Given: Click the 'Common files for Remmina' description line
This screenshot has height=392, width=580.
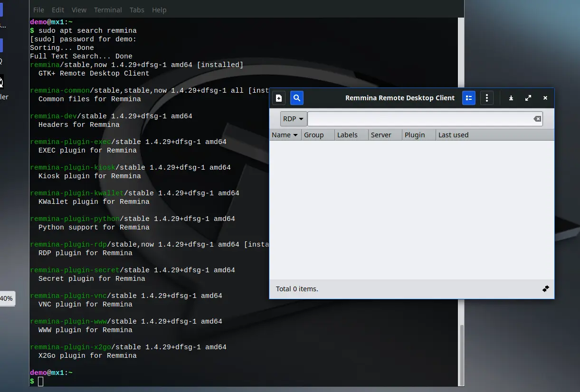Looking at the screenshot, I should pos(90,99).
